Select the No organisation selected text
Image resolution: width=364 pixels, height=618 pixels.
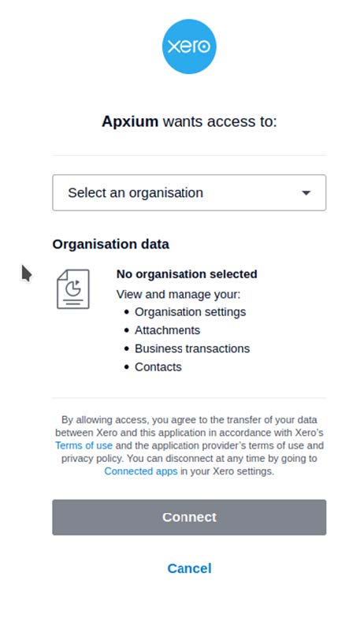point(187,274)
